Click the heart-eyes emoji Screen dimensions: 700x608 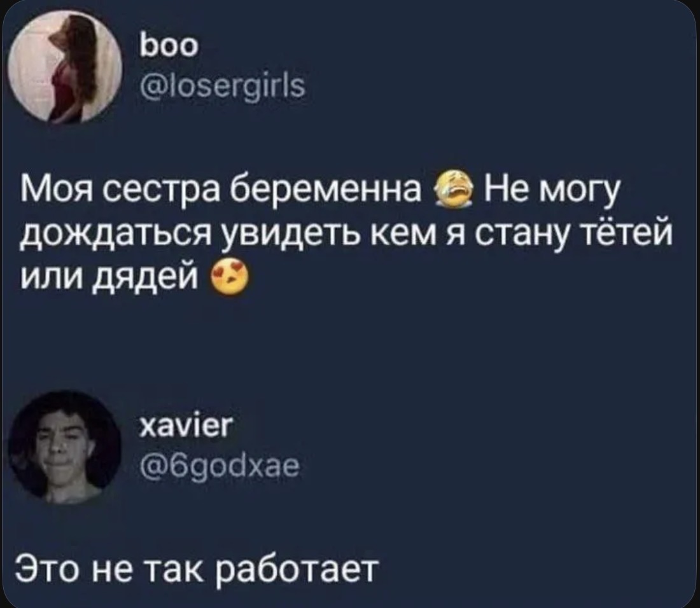point(229,277)
